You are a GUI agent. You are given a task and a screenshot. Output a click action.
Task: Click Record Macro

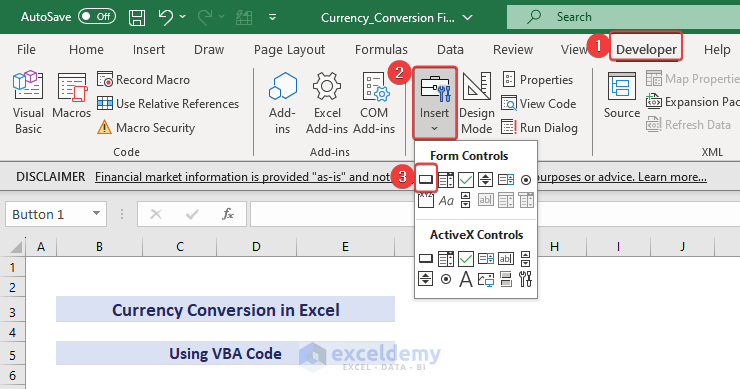point(143,79)
